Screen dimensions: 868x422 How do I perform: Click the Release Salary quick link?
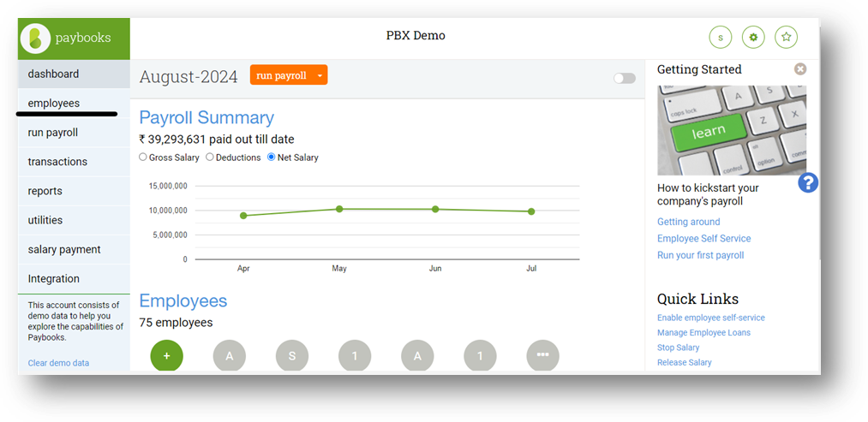pos(685,363)
